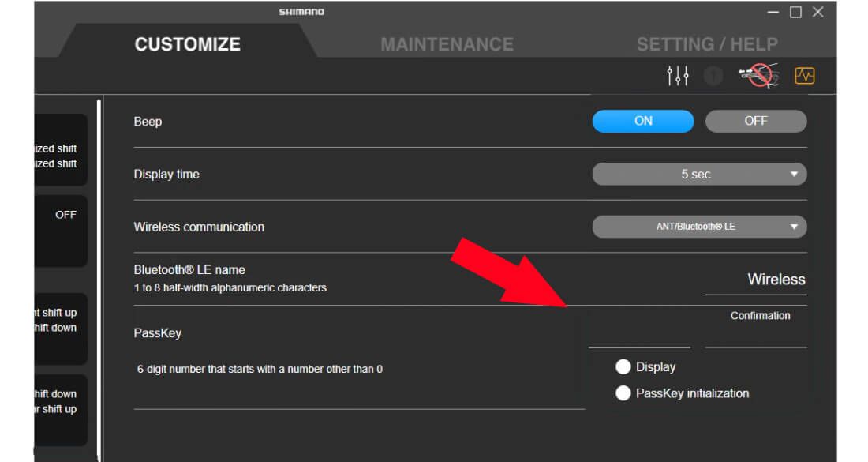Open the Display time dropdown

[699, 174]
